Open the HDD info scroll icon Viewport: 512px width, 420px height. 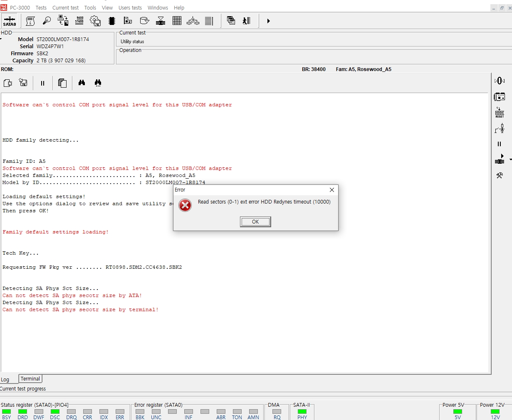(30, 21)
